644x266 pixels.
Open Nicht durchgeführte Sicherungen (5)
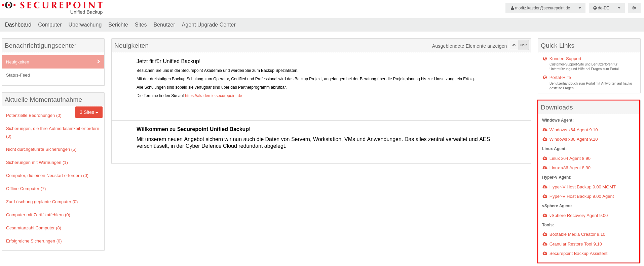41,149
